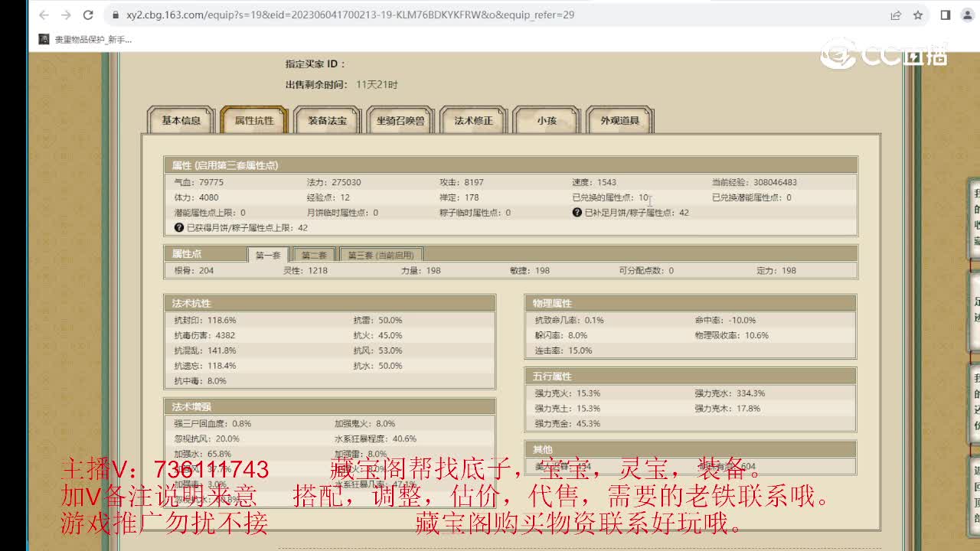
Task: Click the bookmark star icon
Action: (918, 15)
